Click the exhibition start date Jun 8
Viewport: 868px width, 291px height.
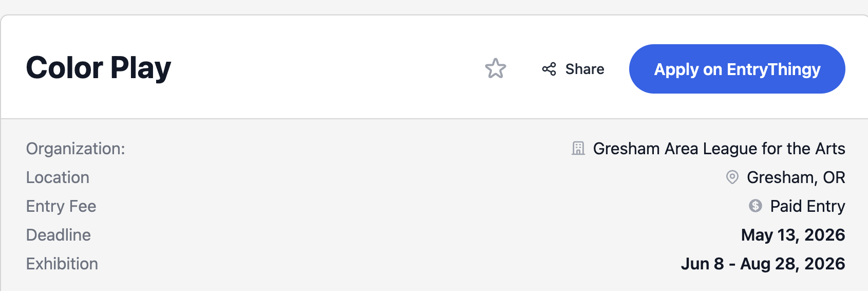(x=702, y=264)
